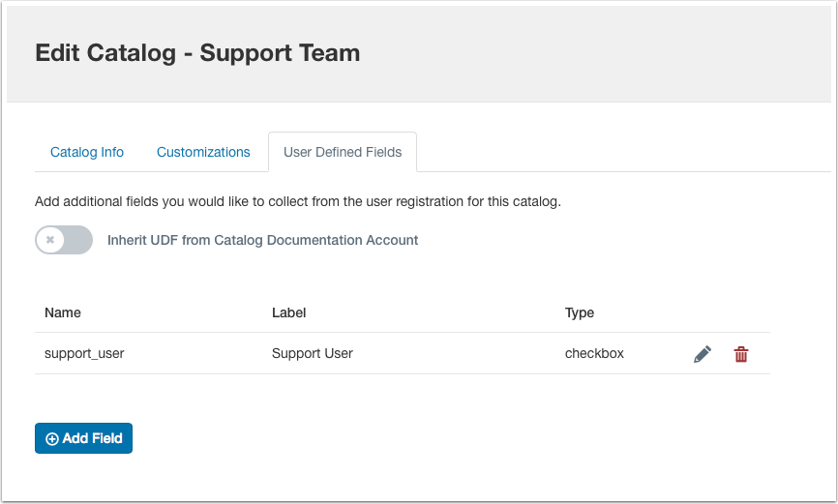The height and width of the screenshot is (504, 838).
Task: Click the Type column header
Action: click(580, 312)
